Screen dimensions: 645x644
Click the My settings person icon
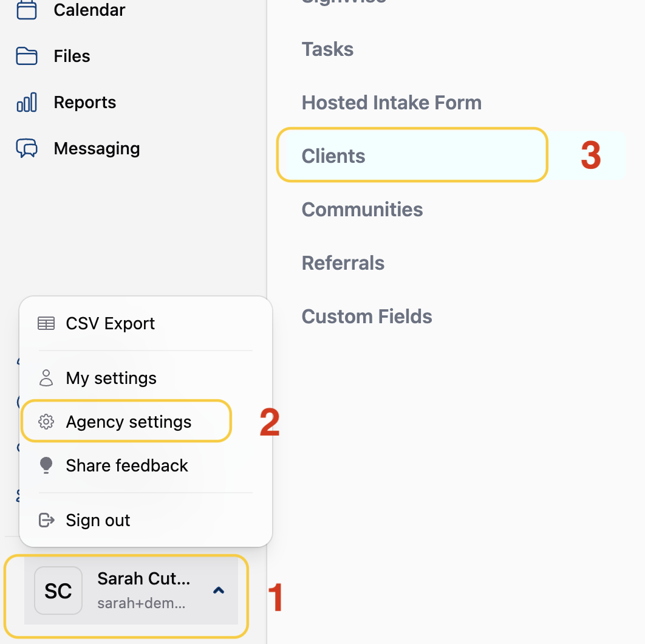coord(46,378)
